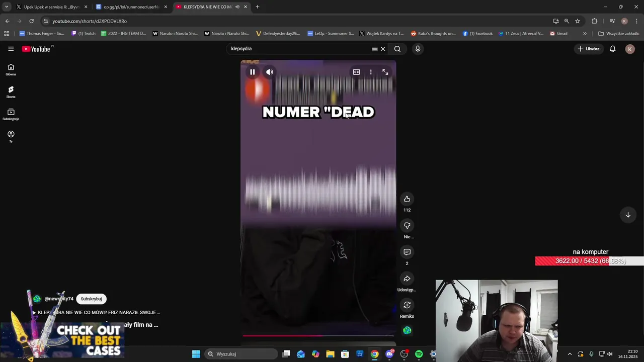This screenshot has width=644, height=362.
Task: Share the Short via Udostępnij arrow
Action: (x=407, y=279)
